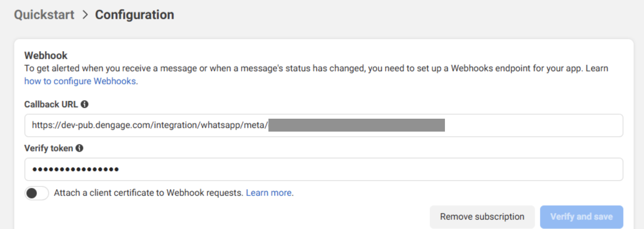
Task: Click the Webhook section heading
Action: [46, 55]
